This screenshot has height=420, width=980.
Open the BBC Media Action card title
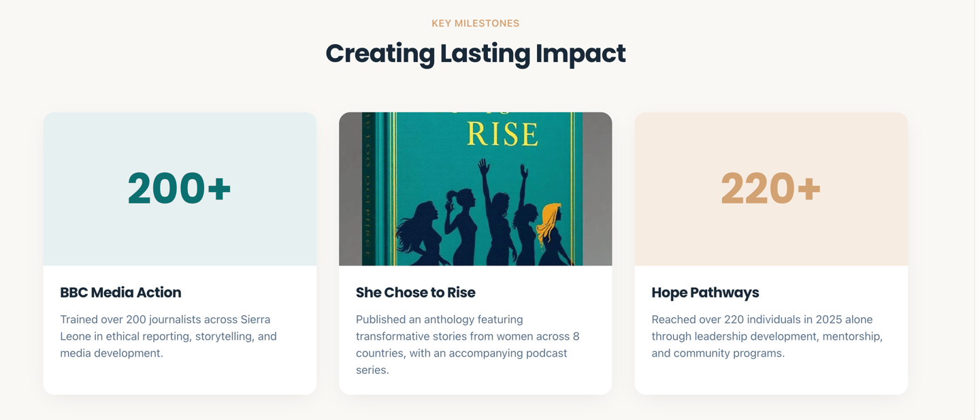click(x=120, y=292)
